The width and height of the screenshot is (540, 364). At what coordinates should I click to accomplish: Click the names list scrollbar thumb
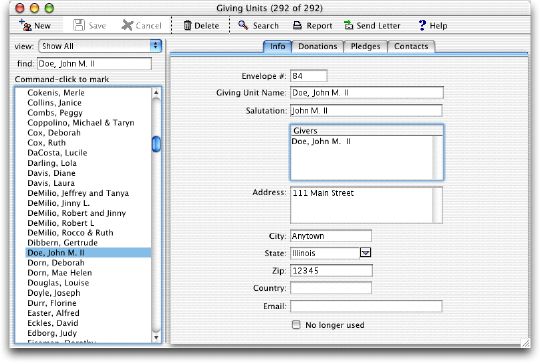click(156, 144)
